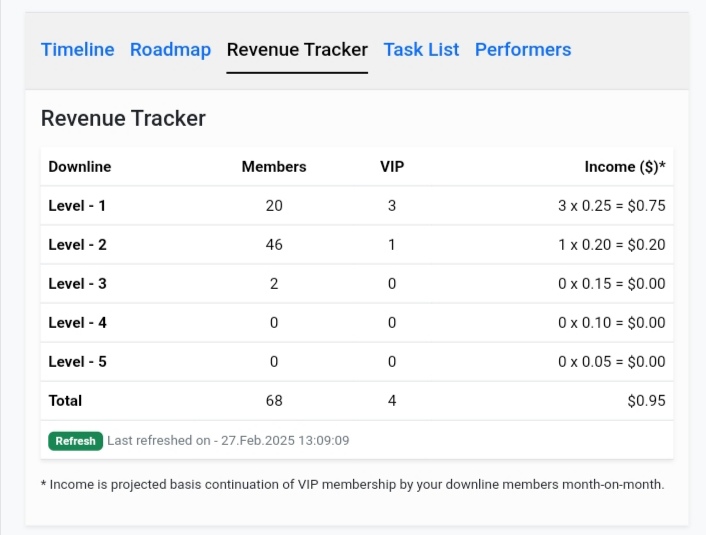The image size is (706, 535).
Task: Click the Level - 4 row label
Action: coord(77,323)
